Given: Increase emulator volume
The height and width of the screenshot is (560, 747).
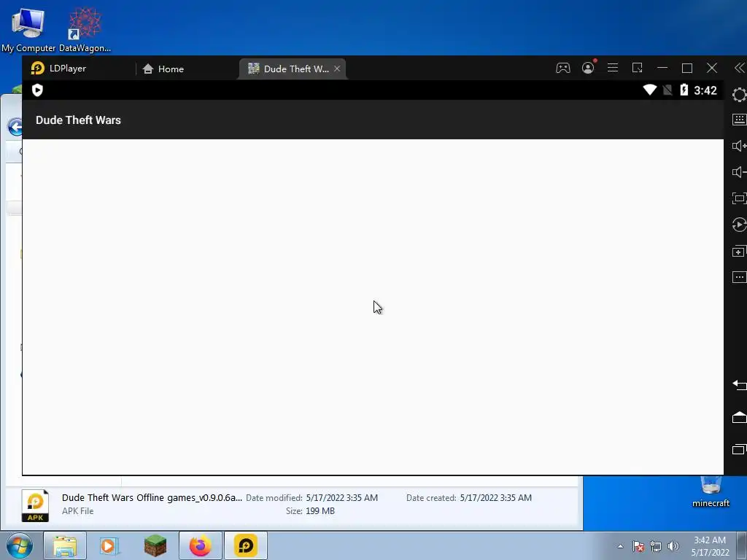Looking at the screenshot, I should point(740,146).
